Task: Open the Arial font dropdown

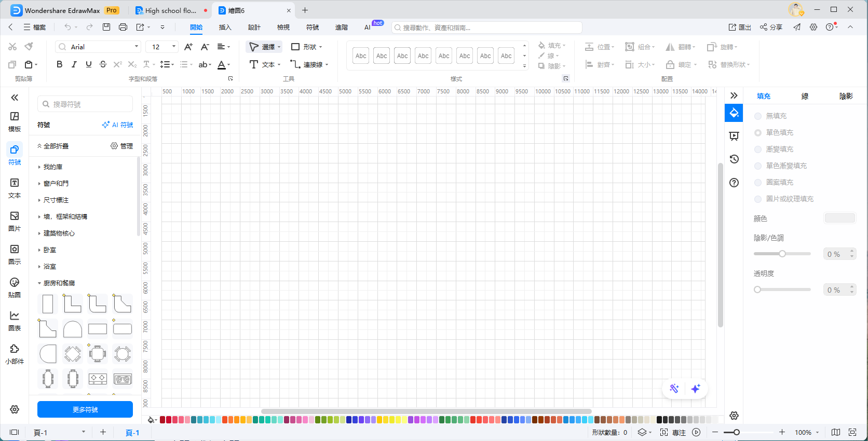Action: pyautogui.click(x=98, y=47)
